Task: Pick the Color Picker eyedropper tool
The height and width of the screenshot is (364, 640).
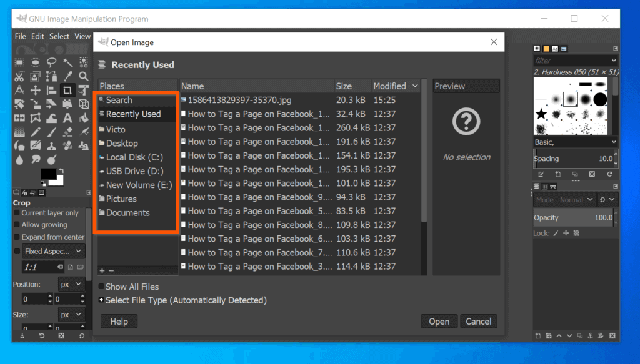Action: [x=67, y=76]
